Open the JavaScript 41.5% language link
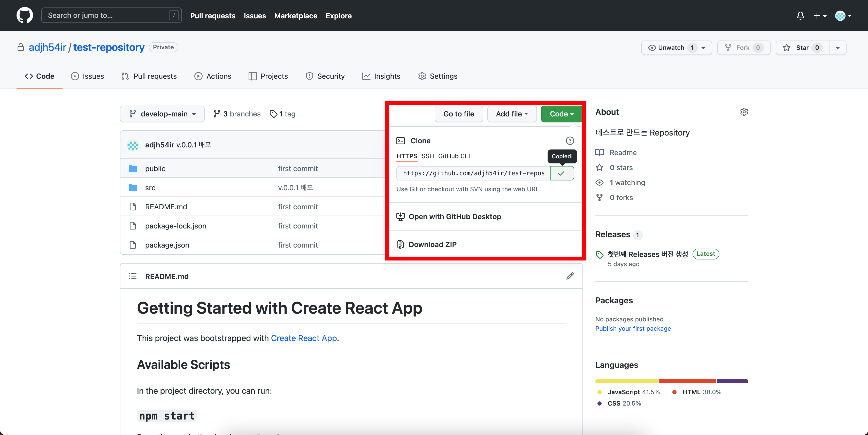Viewport: 868px width, 435px height. (x=629, y=392)
